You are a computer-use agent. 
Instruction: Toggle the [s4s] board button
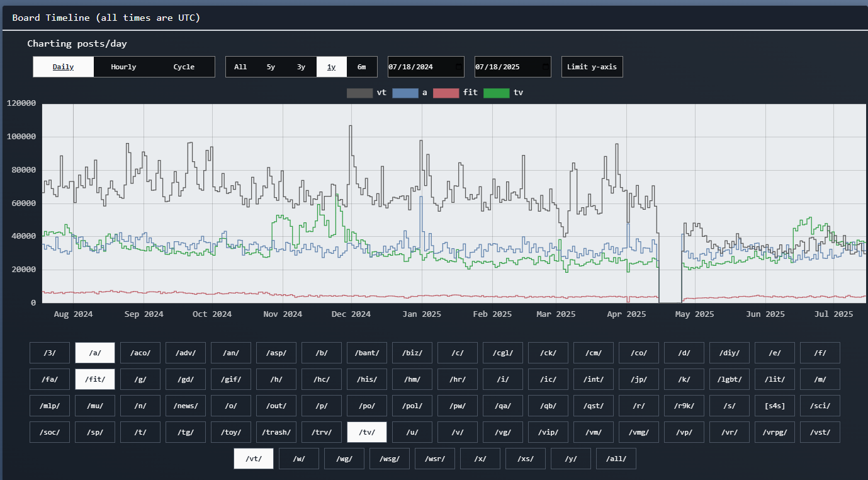point(775,406)
